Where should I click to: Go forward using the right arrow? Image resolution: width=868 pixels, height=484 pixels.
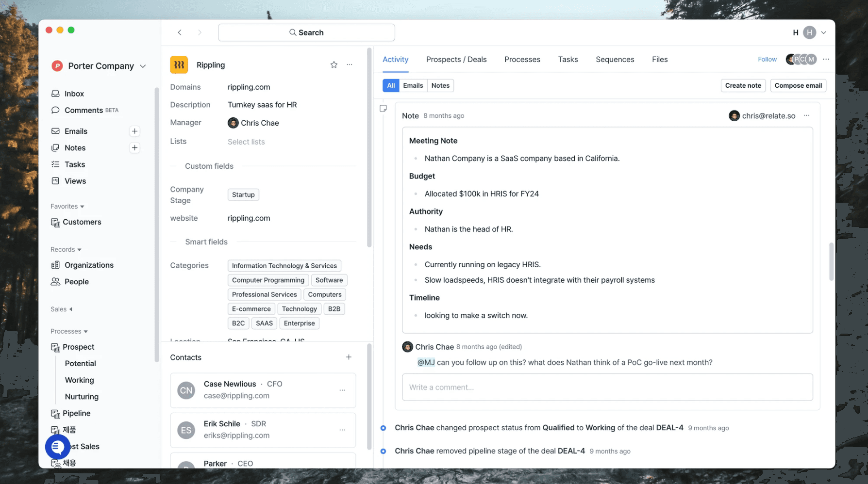click(x=200, y=32)
